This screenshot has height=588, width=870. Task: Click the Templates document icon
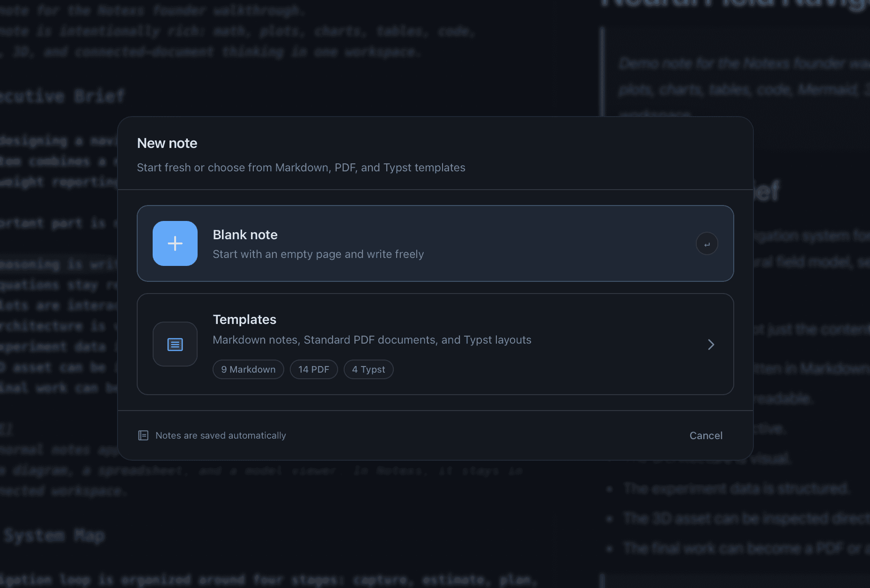click(x=175, y=344)
